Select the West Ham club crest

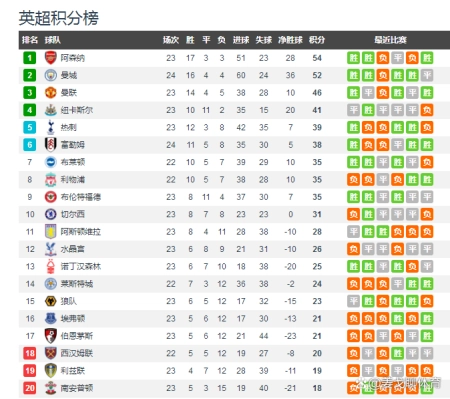pyautogui.click(x=51, y=353)
